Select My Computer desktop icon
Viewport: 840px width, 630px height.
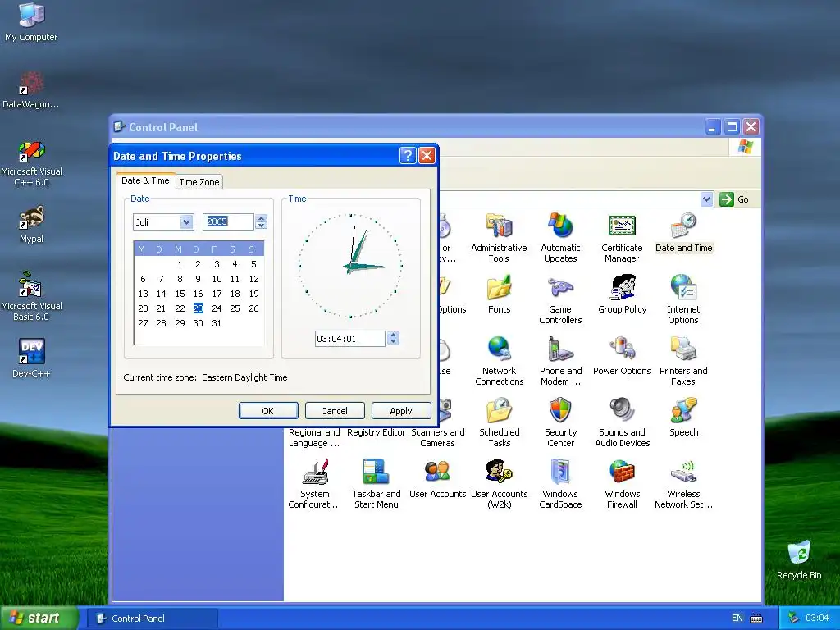pos(31,15)
